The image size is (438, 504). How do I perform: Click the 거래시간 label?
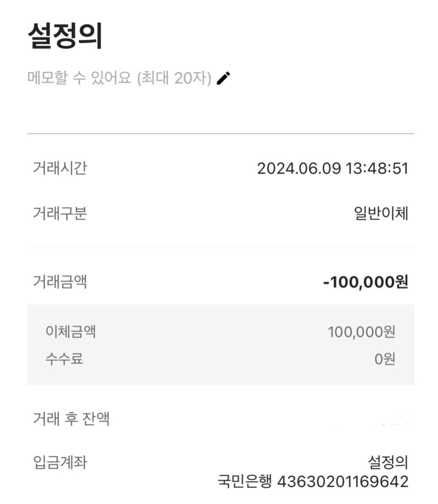60,168
